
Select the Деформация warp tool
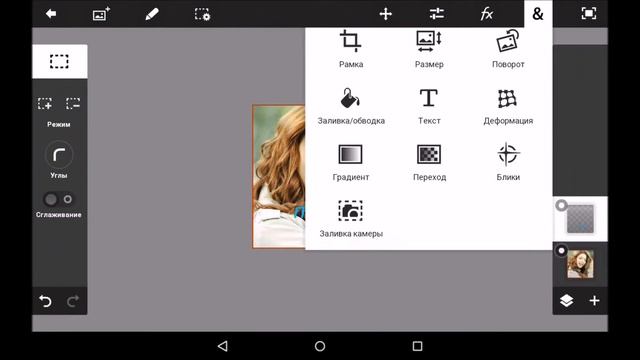508,106
